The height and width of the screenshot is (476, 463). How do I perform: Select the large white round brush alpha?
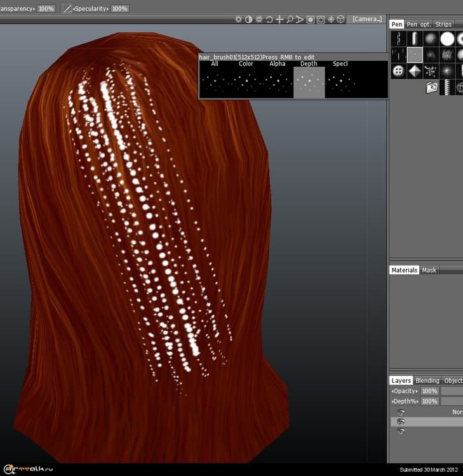447,39
